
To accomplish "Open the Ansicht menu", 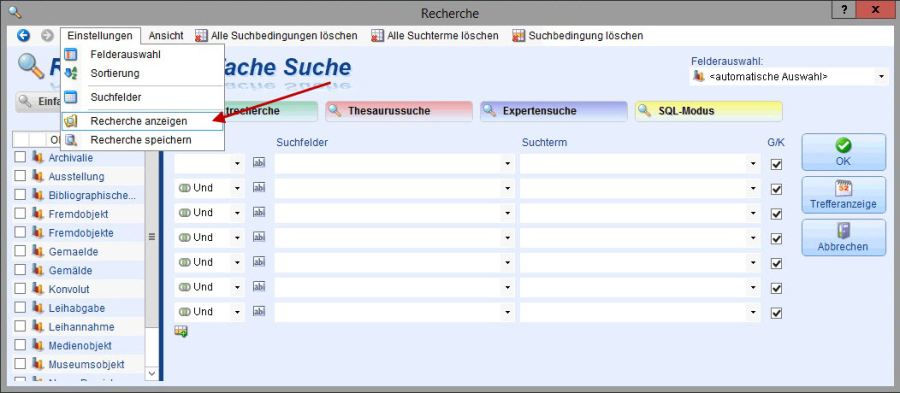I will (166, 36).
